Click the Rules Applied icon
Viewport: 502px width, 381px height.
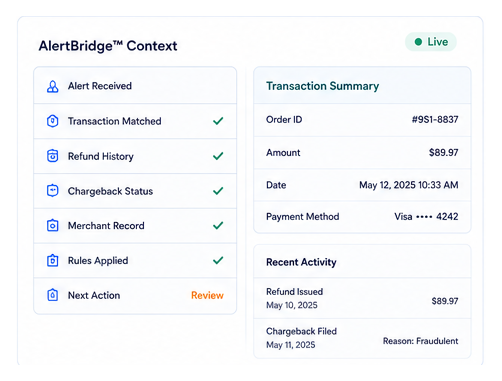(52, 260)
